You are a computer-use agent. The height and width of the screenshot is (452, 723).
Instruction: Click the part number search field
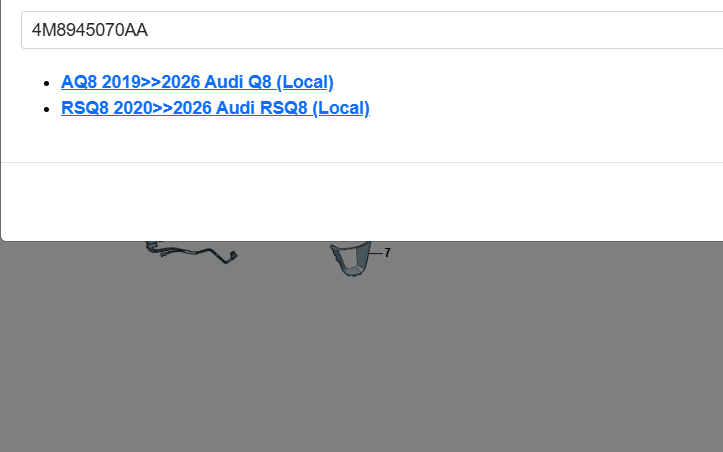[x=372, y=30]
